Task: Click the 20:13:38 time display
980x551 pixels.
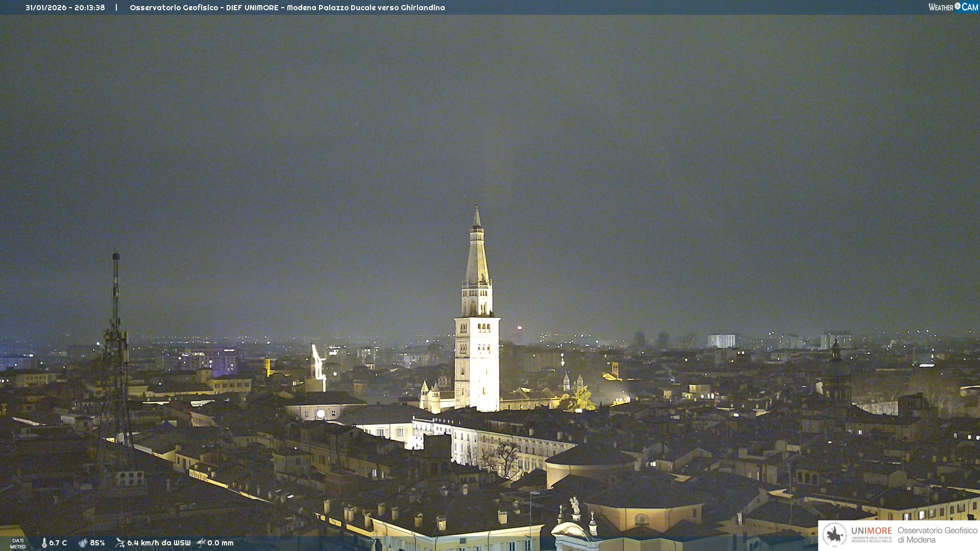Action: pyautogui.click(x=90, y=8)
